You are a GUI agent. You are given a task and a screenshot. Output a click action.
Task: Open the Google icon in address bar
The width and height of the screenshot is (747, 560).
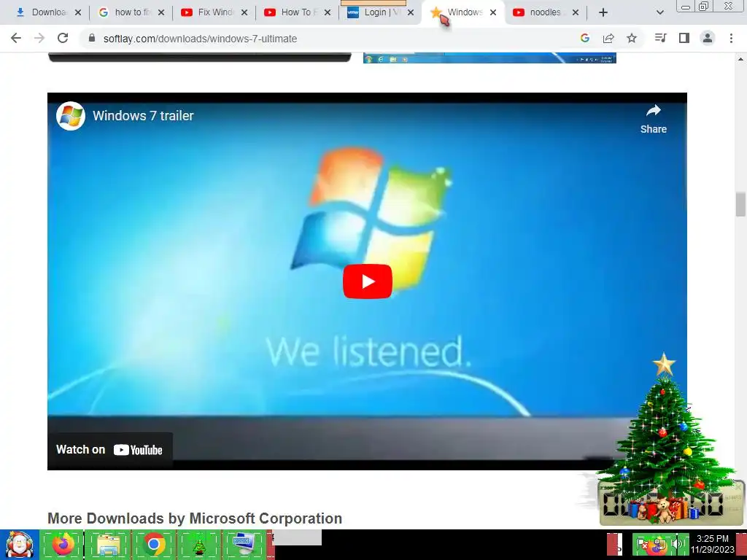pos(585,39)
